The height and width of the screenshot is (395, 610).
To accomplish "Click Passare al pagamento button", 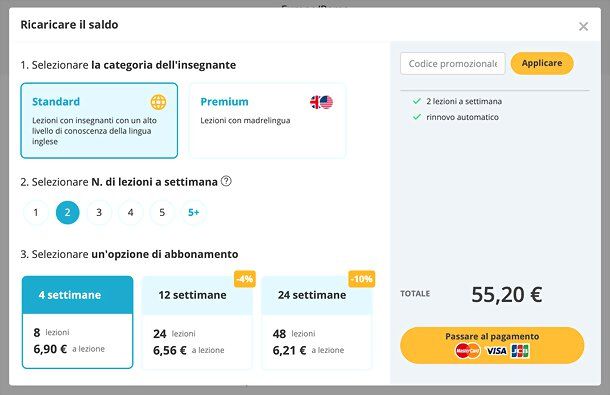I will [492, 345].
